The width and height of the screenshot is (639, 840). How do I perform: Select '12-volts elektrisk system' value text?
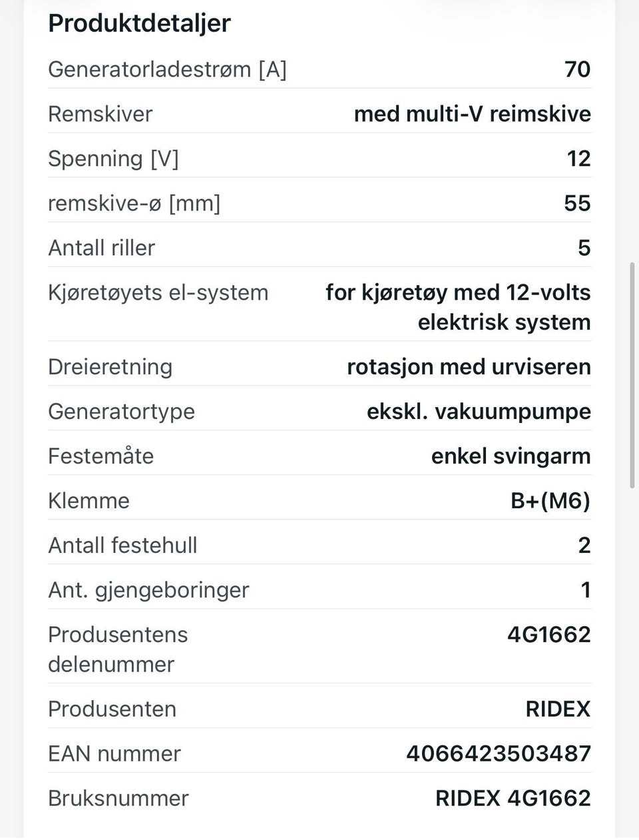(504, 307)
